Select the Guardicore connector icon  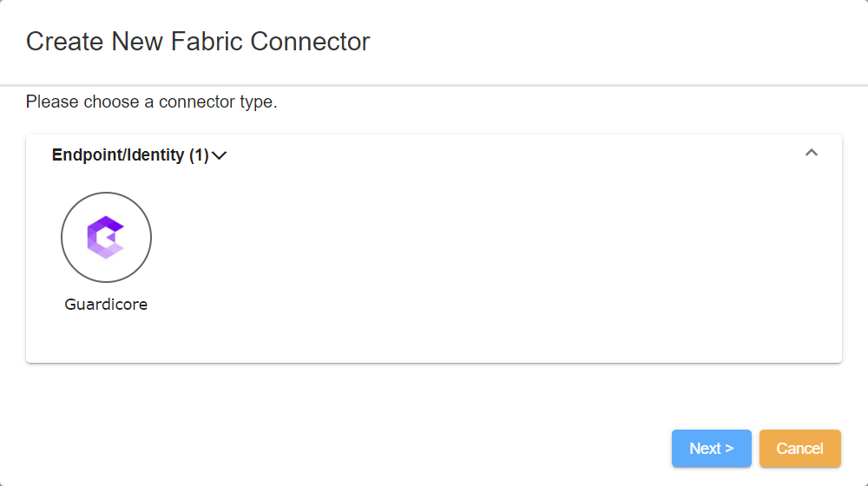coord(106,237)
